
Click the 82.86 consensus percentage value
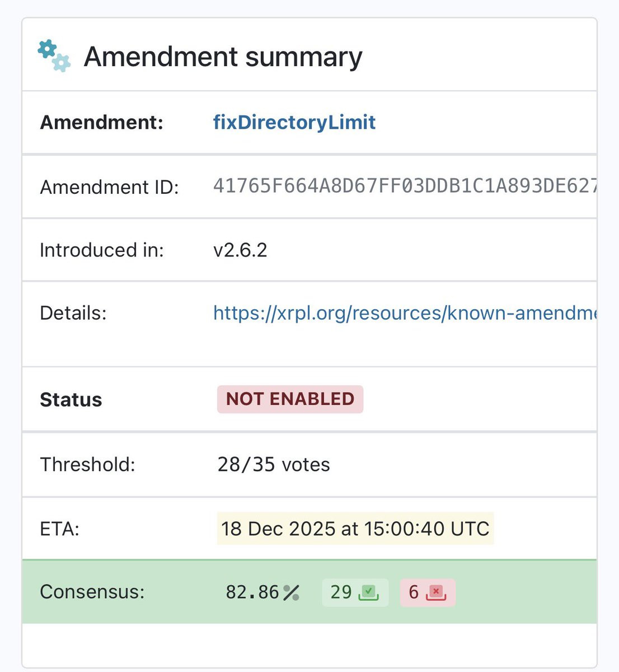pyautogui.click(x=252, y=592)
